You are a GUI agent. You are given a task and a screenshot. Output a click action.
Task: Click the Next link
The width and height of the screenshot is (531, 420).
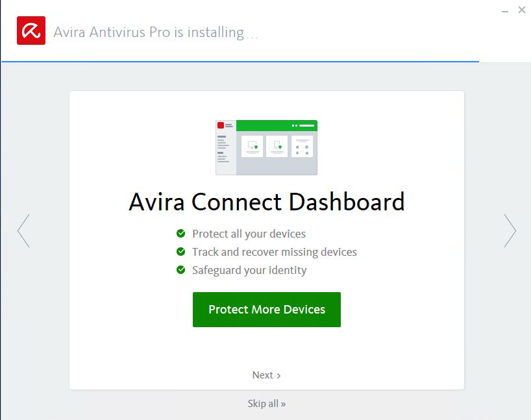click(x=266, y=375)
